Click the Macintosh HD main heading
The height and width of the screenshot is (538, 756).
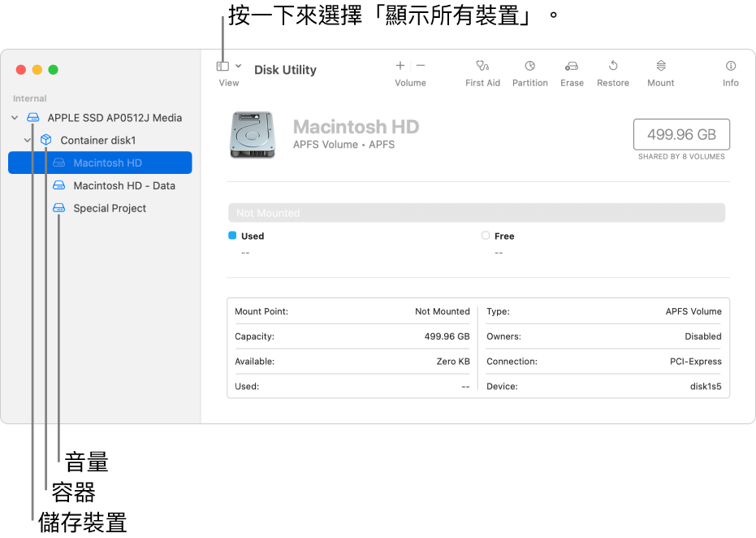pos(356,127)
